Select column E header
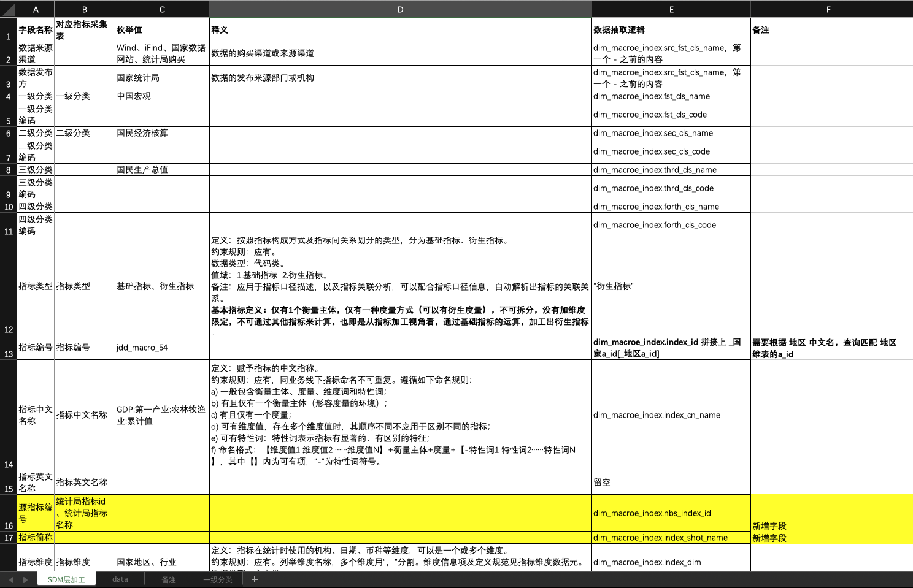 (671, 9)
